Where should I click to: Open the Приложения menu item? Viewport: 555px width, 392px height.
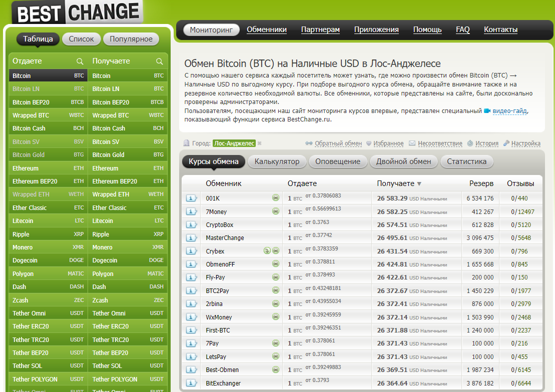click(376, 29)
